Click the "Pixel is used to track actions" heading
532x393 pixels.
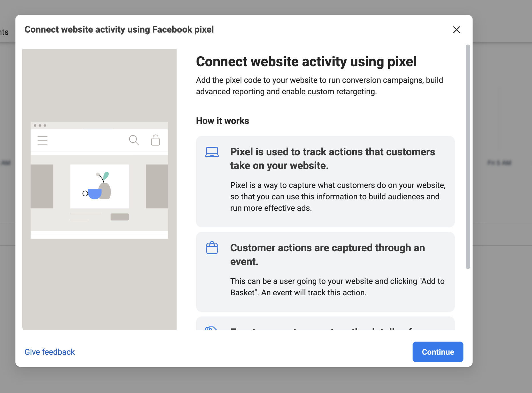(x=333, y=159)
